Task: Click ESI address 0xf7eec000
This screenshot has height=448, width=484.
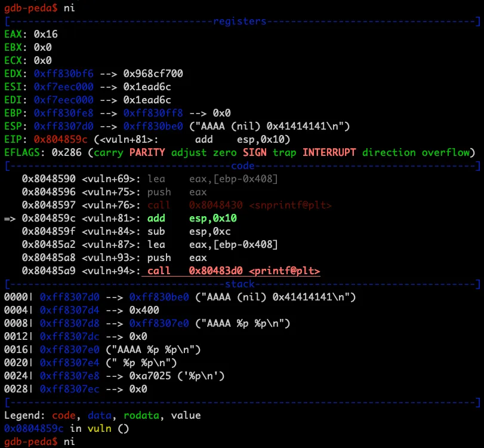Action: click(64, 87)
